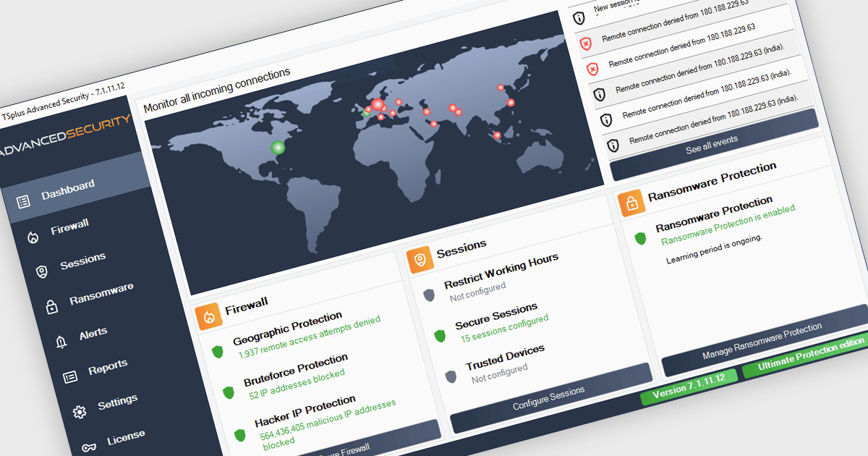
Task: Click green shield beside Hacker IP Protection
Action: click(x=239, y=434)
